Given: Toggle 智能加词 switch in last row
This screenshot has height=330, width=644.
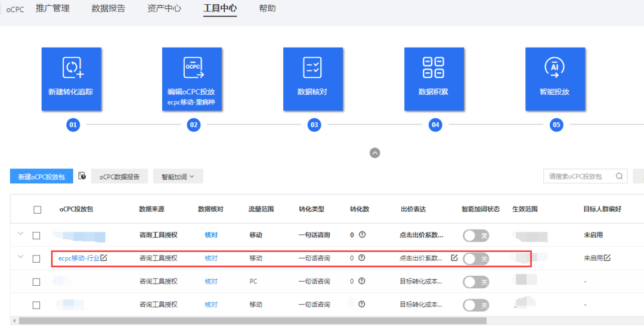Looking at the screenshot, I should pyautogui.click(x=476, y=306).
